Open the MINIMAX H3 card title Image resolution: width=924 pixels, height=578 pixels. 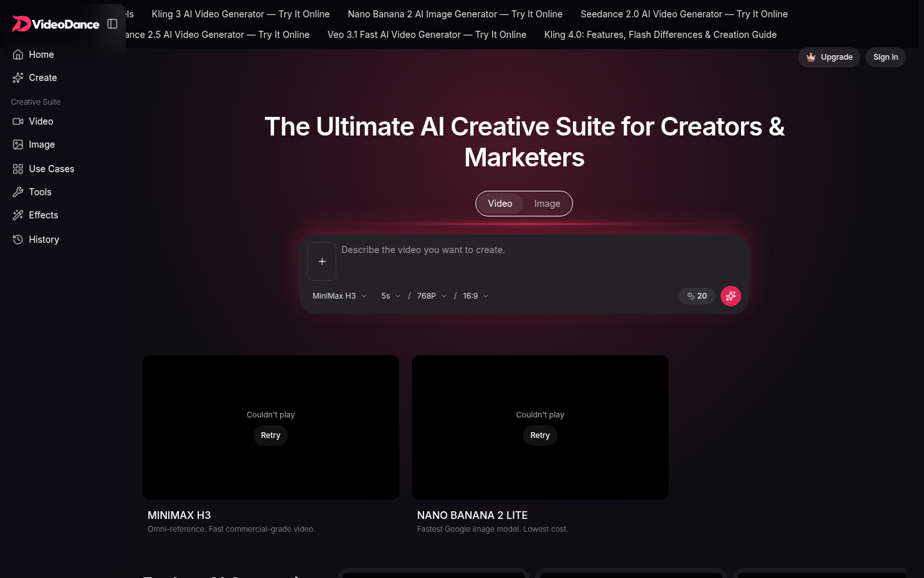(179, 515)
